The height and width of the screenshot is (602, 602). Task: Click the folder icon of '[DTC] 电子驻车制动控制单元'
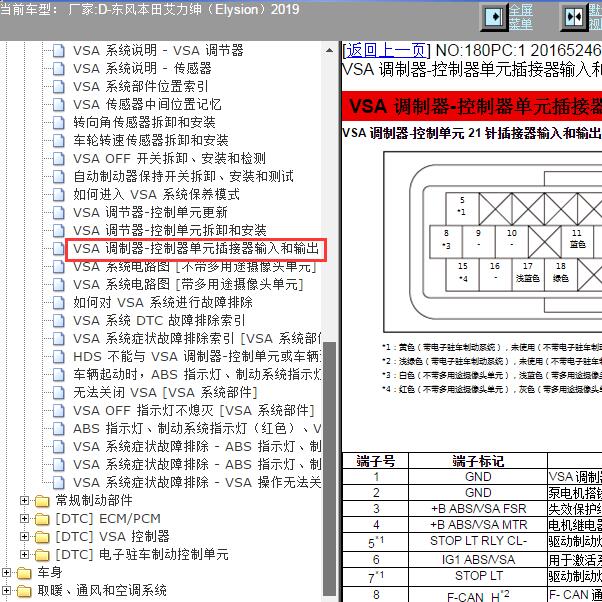point(42,555)
